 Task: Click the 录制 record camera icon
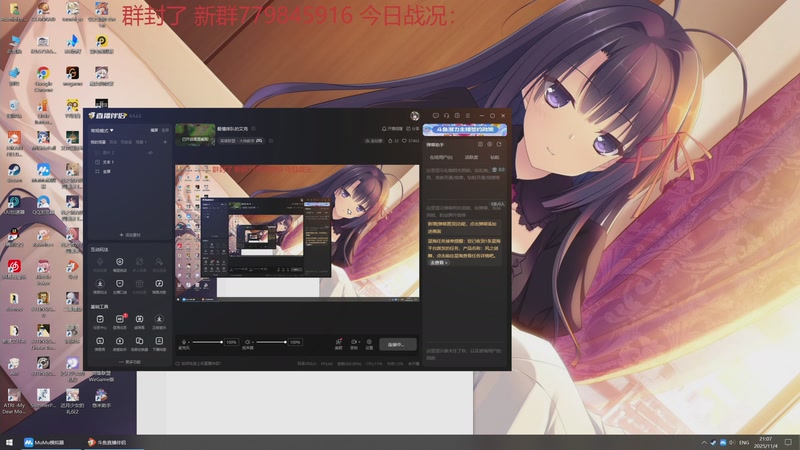tap(353, 342)
